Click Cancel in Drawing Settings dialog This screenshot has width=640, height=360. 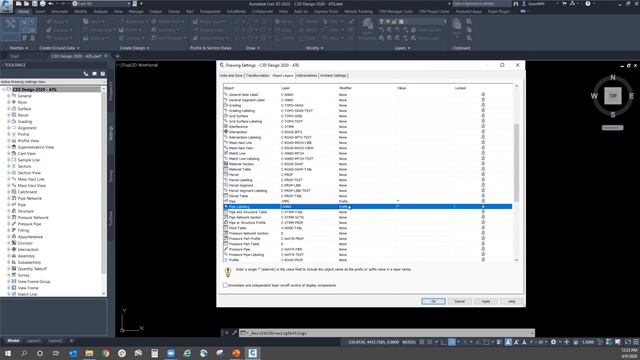pyautogui.click(x=459, y=301)
